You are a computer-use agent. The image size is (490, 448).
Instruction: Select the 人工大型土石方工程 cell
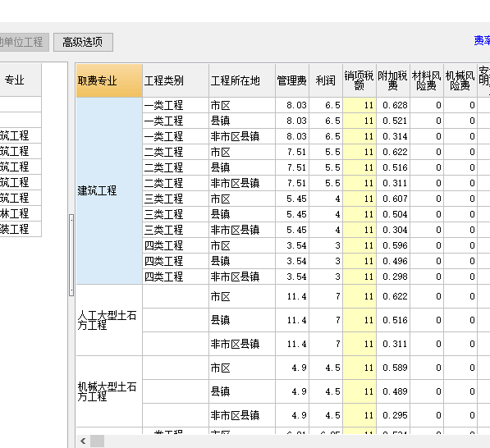coord(109,320)
